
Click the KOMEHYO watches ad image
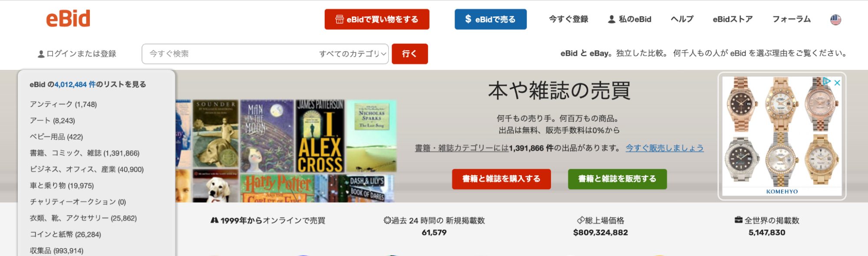click(x=782, y=136)
